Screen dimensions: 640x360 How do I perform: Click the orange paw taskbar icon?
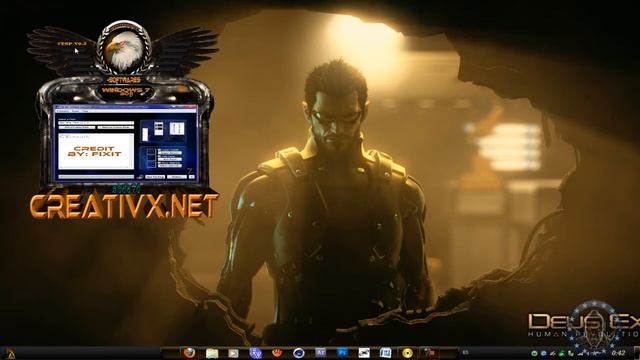277,353
